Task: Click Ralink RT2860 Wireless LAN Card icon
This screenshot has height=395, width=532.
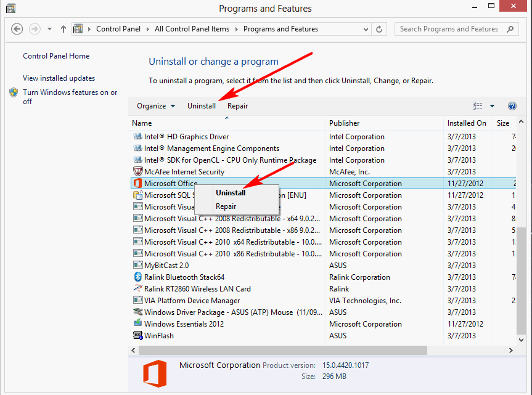Action: (x=137, y=288)
